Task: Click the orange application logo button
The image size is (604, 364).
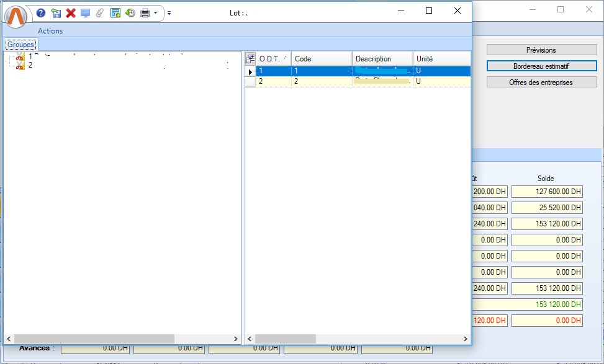Action: pyautogui.click(x=17, y=15)
